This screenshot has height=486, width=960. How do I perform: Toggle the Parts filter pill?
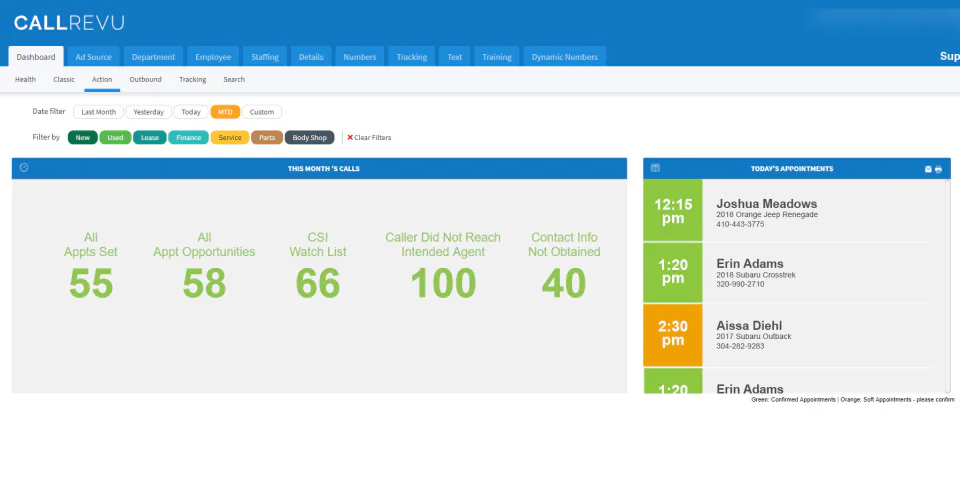[x=267, y=138]
